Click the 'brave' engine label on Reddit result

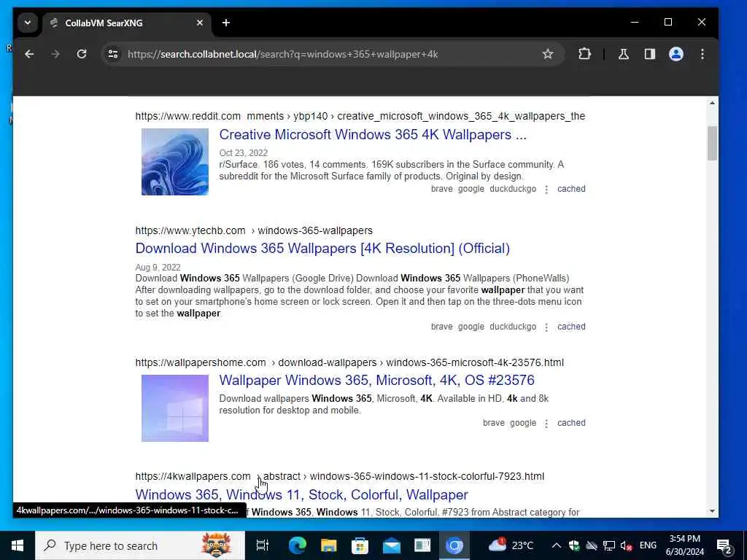tap(441, 189)
